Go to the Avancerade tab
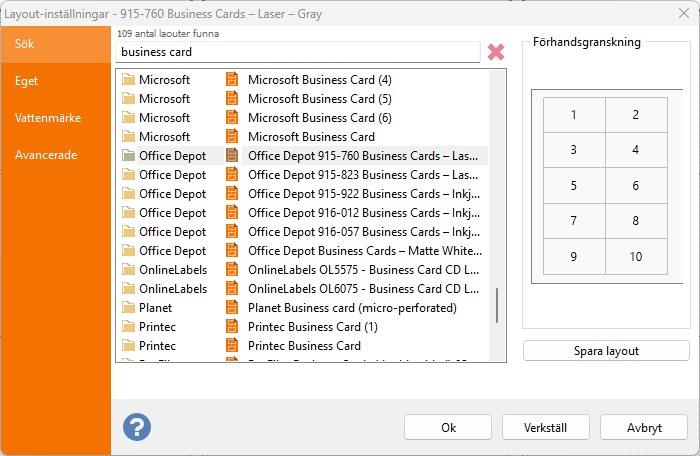 (x=56, y=155)
